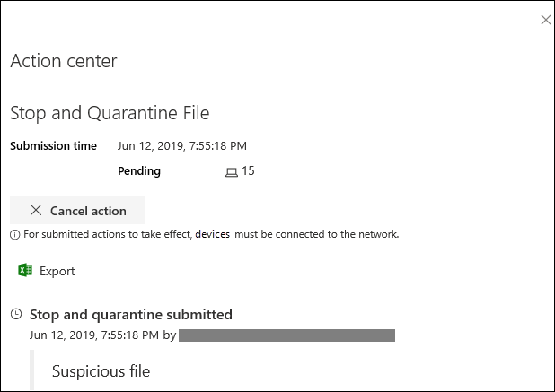
Task: Click the clock icon by submitted entry
Action: (16, 315)
